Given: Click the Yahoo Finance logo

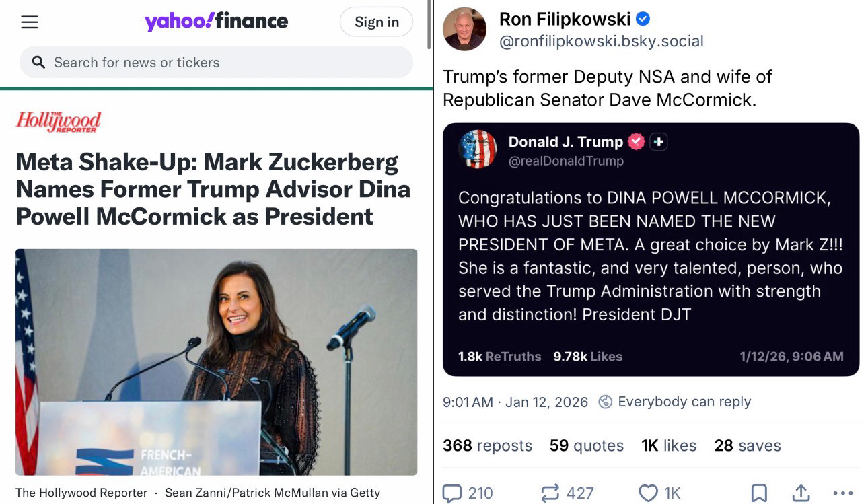Looking at the screenshot, I should [x=216, y=22].
